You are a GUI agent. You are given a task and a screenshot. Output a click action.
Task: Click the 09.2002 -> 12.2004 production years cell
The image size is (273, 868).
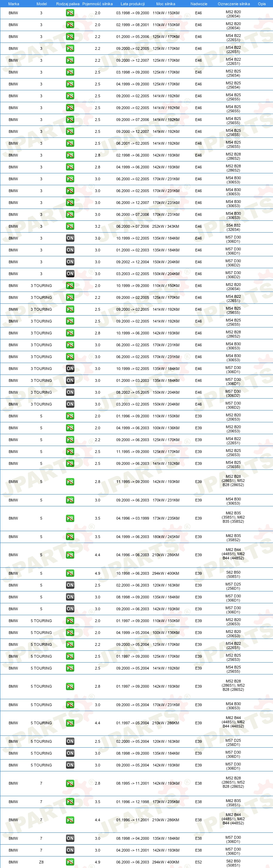coord(133,262)
